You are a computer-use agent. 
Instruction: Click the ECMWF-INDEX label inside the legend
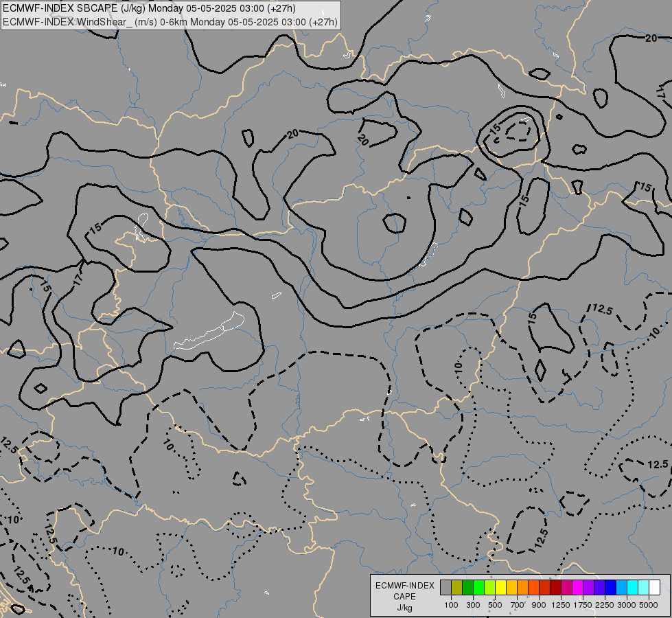point(404,586)
